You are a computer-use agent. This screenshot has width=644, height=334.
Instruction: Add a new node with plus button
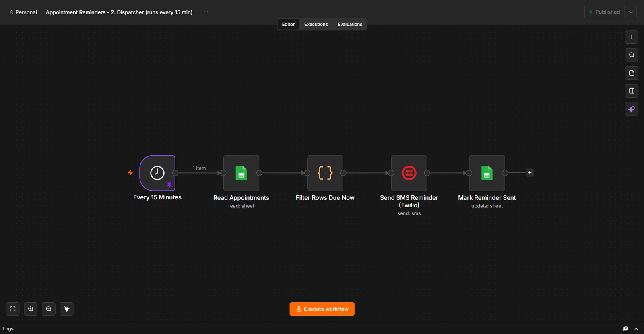pyautogui.click(x=632, y=37)
